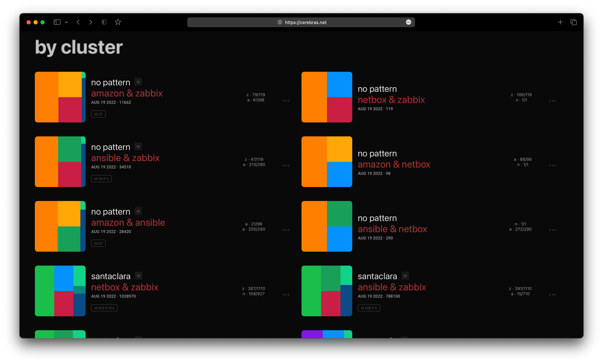Open the no-pattern ansible & zabbix link
Image resolution: width=603 pixels, height=364 pixels.
125,158
